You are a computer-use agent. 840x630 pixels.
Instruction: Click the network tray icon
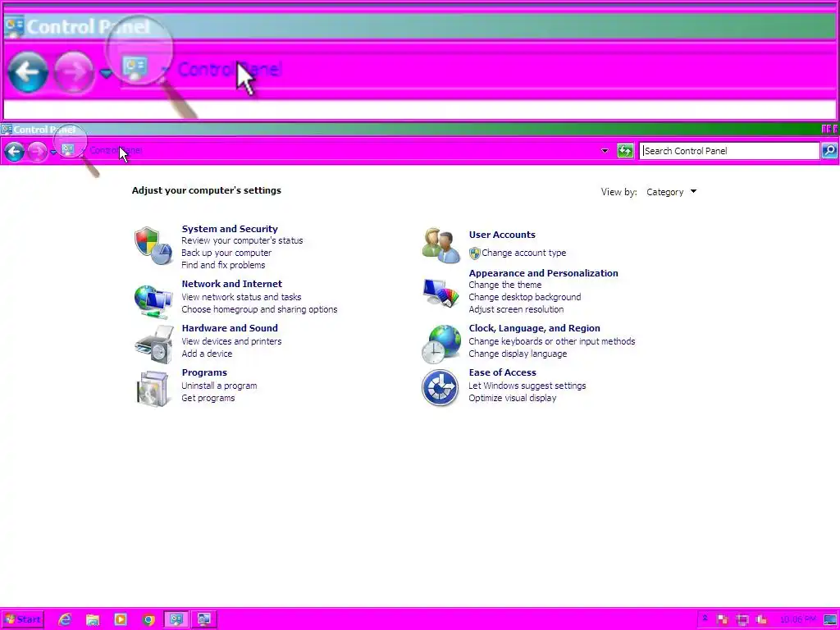click(x=742, y=620)
